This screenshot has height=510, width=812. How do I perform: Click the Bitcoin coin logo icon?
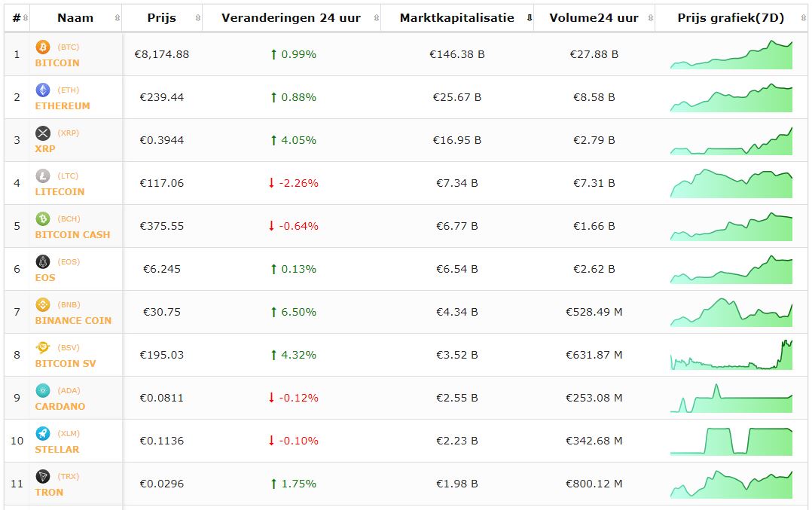click(43, 47)
